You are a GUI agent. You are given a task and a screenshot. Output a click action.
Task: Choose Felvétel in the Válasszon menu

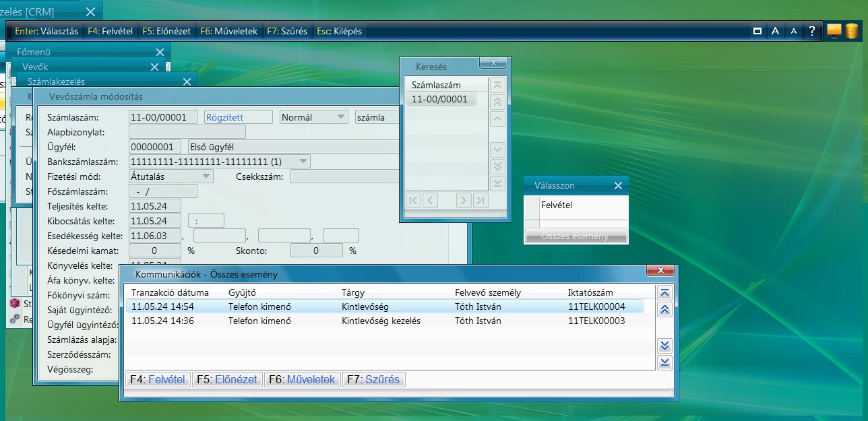(557, 205)
